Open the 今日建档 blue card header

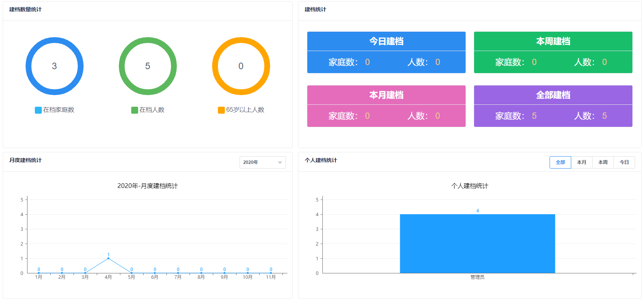pos(386,41)
